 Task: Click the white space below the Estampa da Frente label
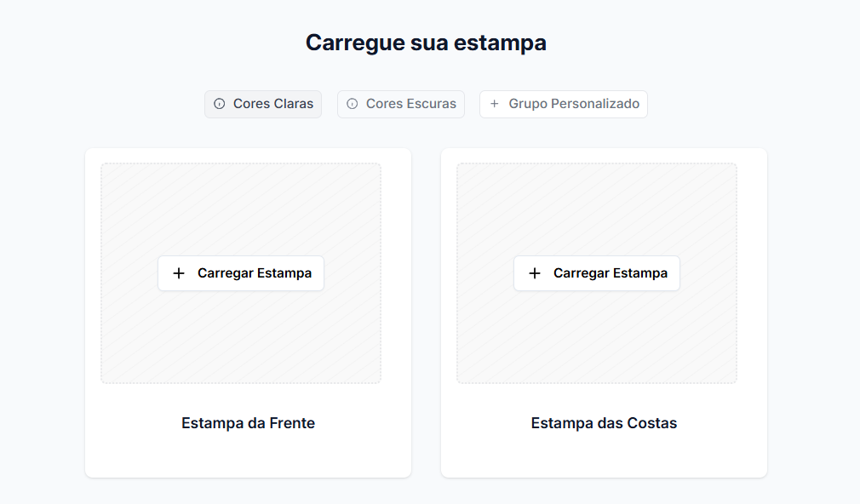tap(248, 455)
